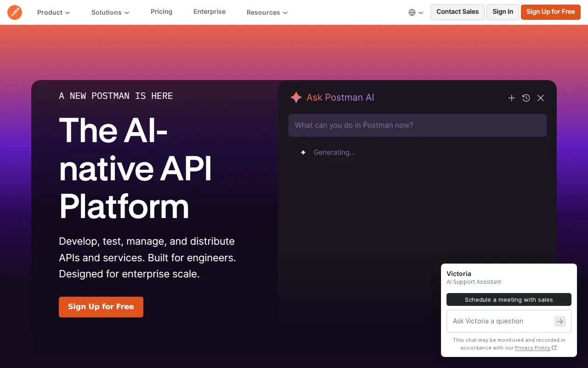Send question to Victoria arrow icon
588x368 pixels.
[560, 321]
